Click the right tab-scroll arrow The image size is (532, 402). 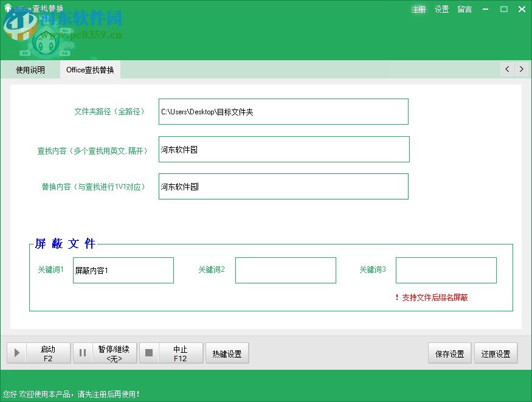[522, 69]
